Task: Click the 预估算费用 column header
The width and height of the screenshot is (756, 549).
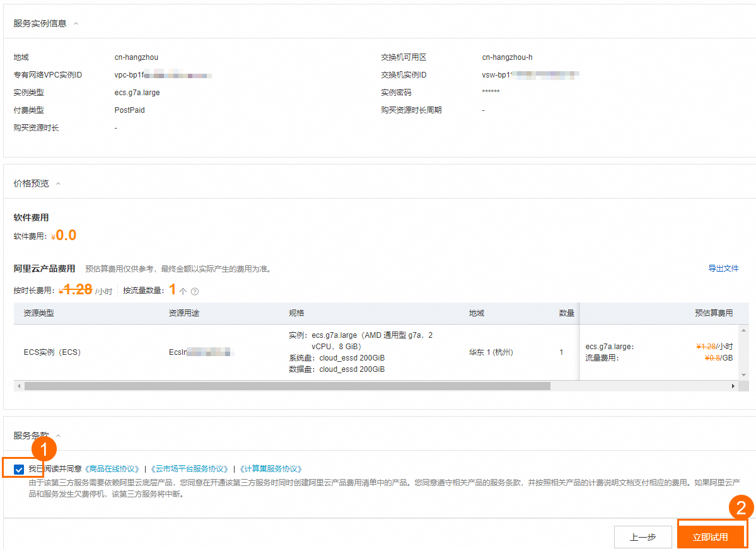Action: click(x=714, y=313)
